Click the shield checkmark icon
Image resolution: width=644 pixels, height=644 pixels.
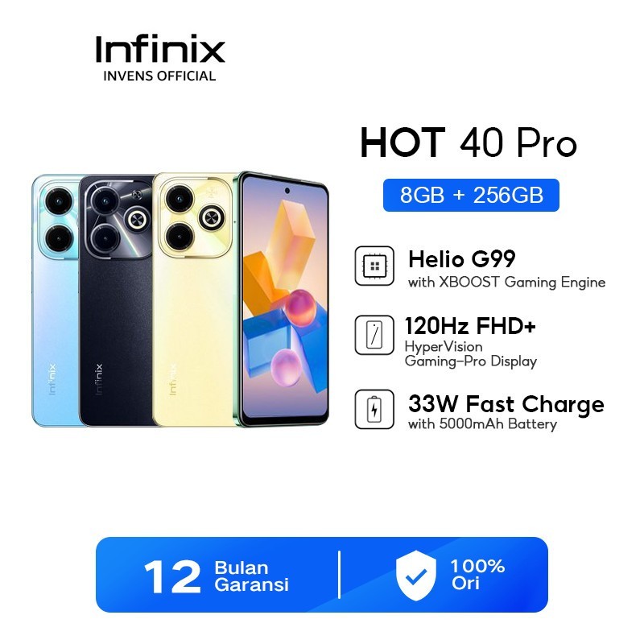pyautogui.click(x=415, y=575)
